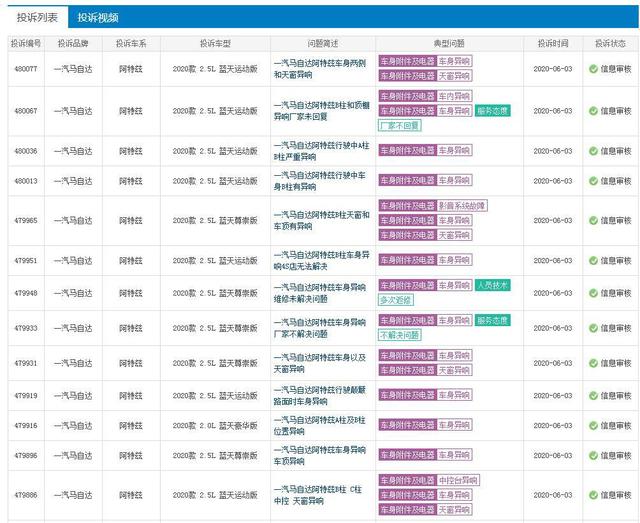Open complaint 行驶颠簸路面时车身异响
Image resolution: width=640 pixels, height=523 pixels.
[320, 396]
